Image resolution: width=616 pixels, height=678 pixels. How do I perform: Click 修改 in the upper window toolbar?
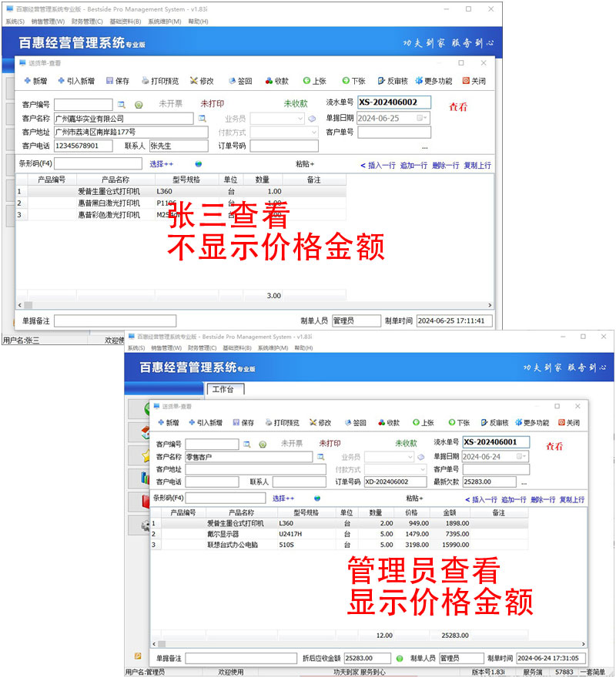click(x=202, y=81)
